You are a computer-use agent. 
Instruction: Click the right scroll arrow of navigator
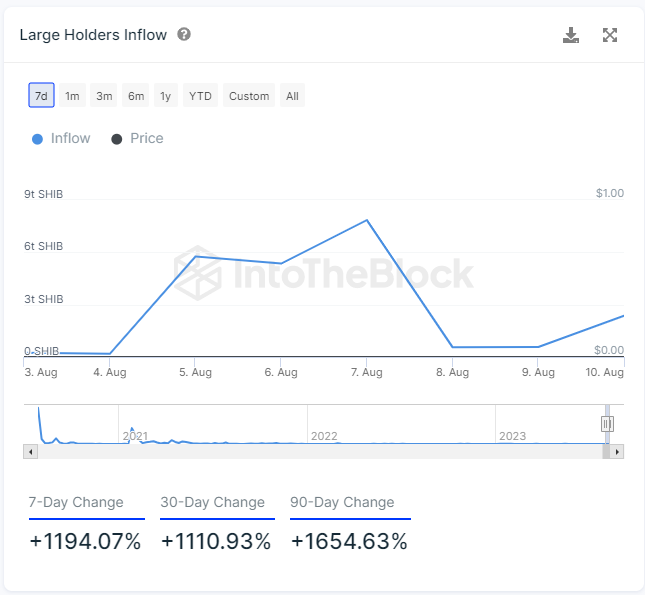click(x=617, y=452)
